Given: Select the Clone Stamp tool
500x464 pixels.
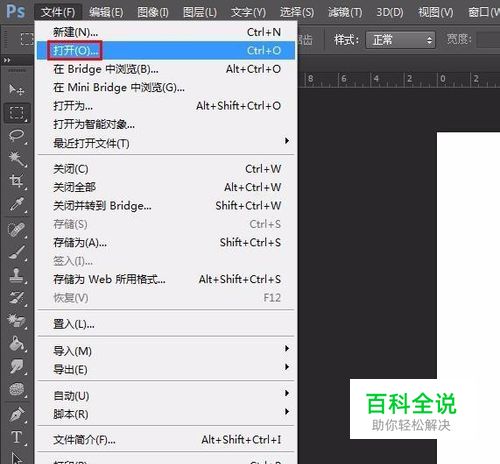Looking at the screenshot, I should pos(16,275).
